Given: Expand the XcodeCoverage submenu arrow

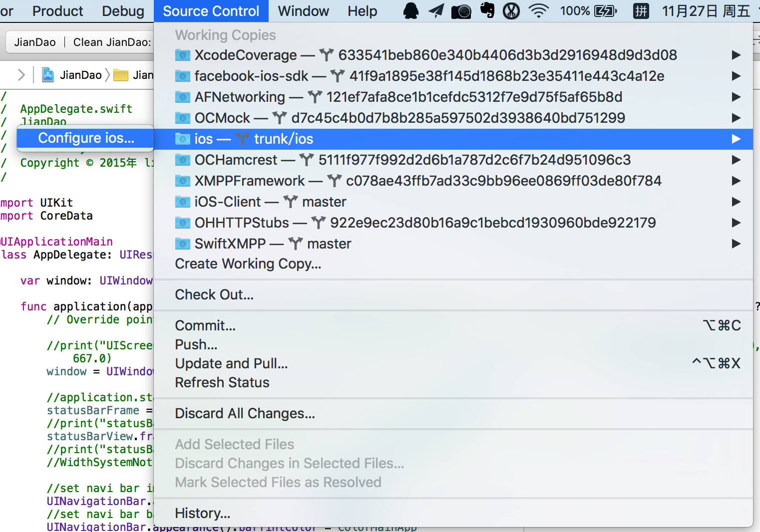Looking at the screenshot, I should pyautogui.click(x=736, y=55).
